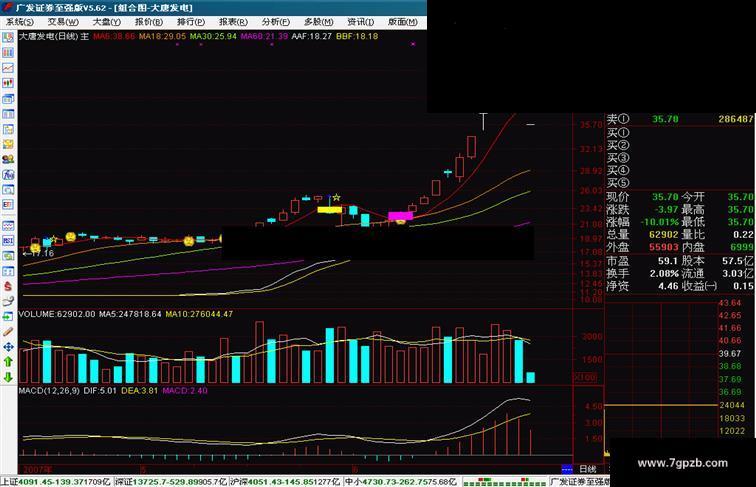Viewport: 756px width, 487px height.
Task: Open the 报价(B) menu
Action: pyautogui.click(x=148, y=22)
